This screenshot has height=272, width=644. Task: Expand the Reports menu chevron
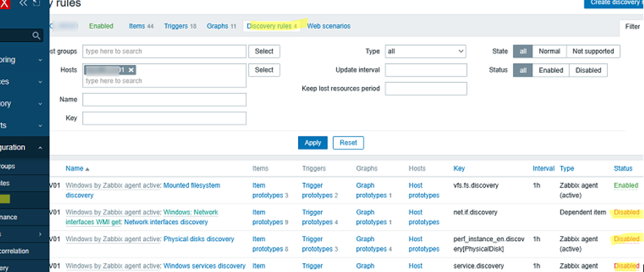[x=40, y=125]
